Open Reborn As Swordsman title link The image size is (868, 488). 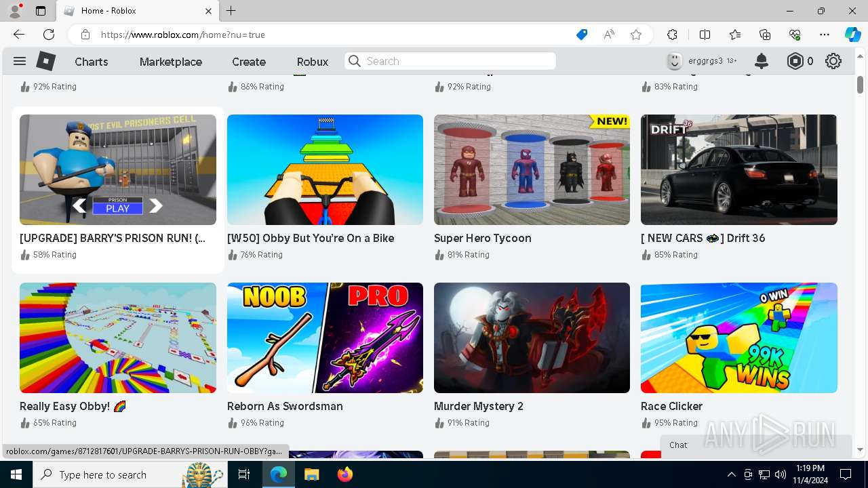[x=285, y=406]
